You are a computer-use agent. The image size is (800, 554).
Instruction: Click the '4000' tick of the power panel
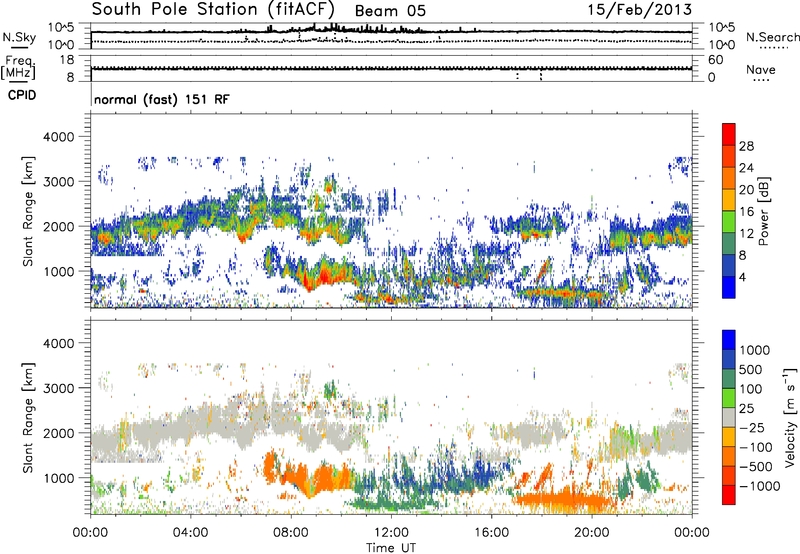coord(59,137)
